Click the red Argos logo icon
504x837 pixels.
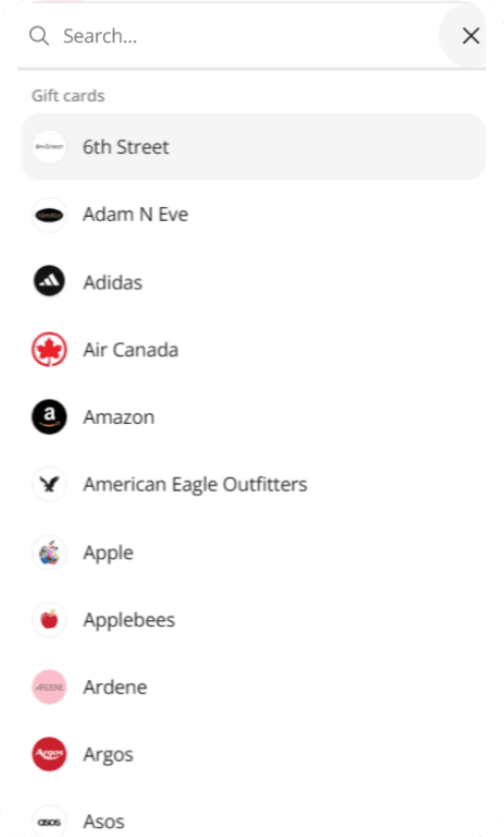tap(49, 755)
